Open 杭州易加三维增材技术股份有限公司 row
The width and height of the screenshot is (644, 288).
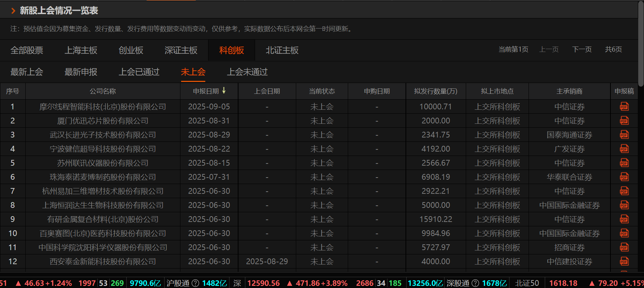coord(103,191)
